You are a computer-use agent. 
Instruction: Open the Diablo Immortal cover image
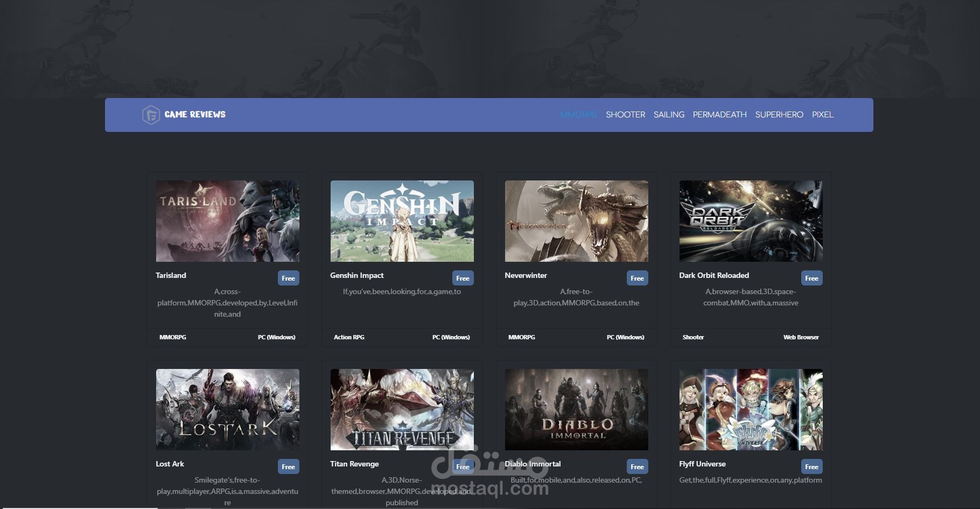point(577,410)
